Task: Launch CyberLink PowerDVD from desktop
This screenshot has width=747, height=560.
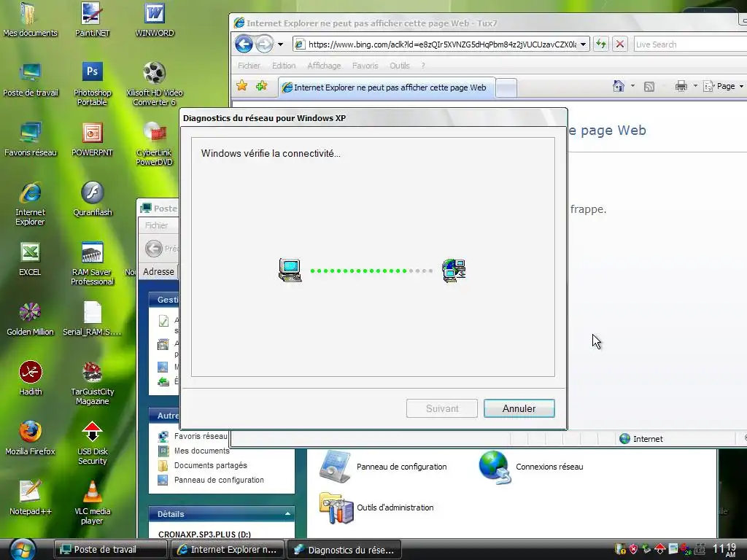Action: click(x=155, y=144)
